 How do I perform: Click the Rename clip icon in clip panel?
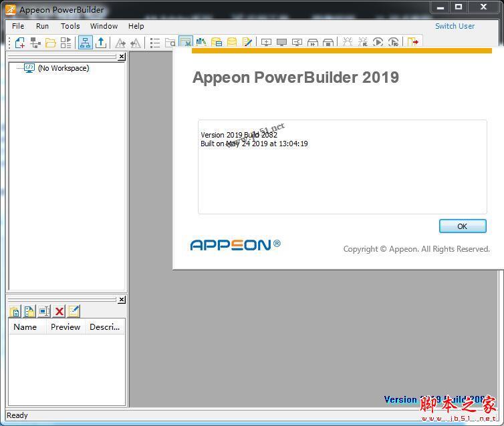click(44, 311)
